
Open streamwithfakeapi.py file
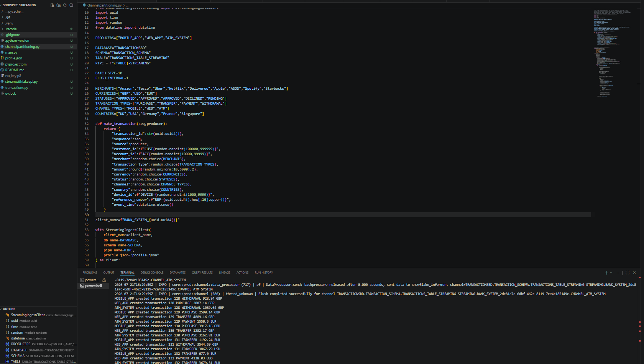pyautogui.click(x=38, y=82)
